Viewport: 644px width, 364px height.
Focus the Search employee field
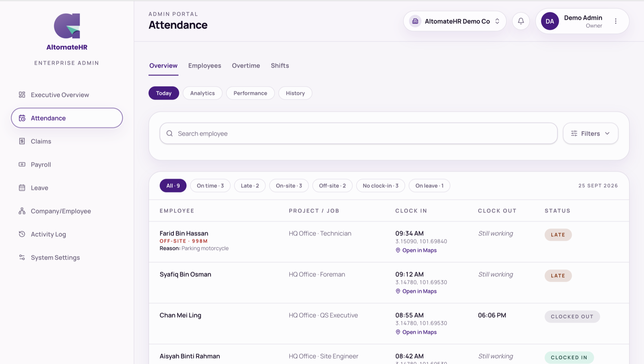coord(359,133)
